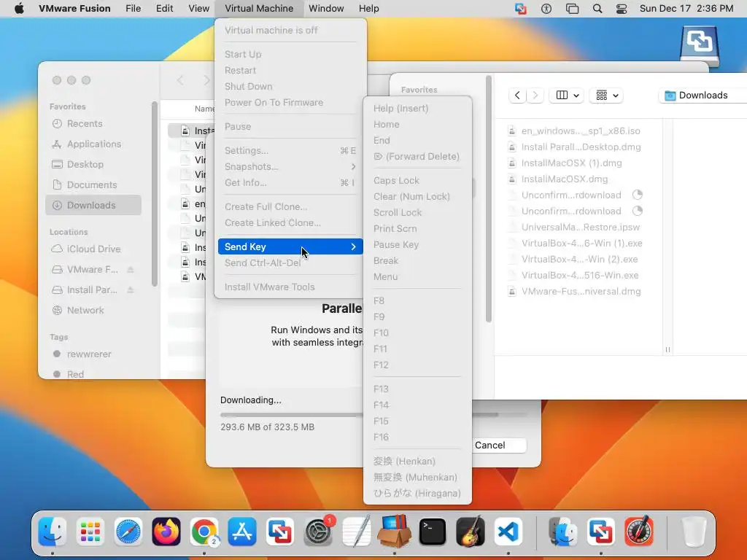Viewport: 747px width, 560px height.
Task: Open the Help menu
Action: 368,9
